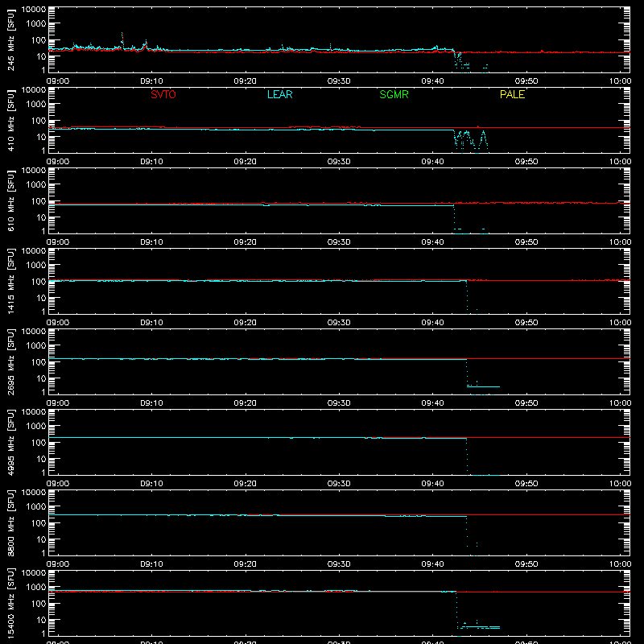Click the 1 tick label of 2695 MHz panel

pos(43,392)
